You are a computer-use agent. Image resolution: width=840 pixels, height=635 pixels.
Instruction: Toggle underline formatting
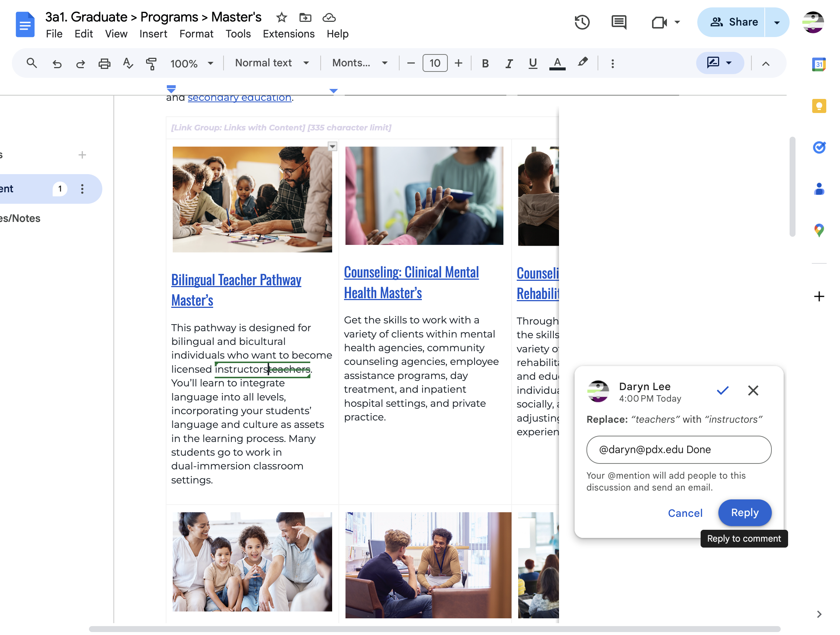tap(532, 63)
